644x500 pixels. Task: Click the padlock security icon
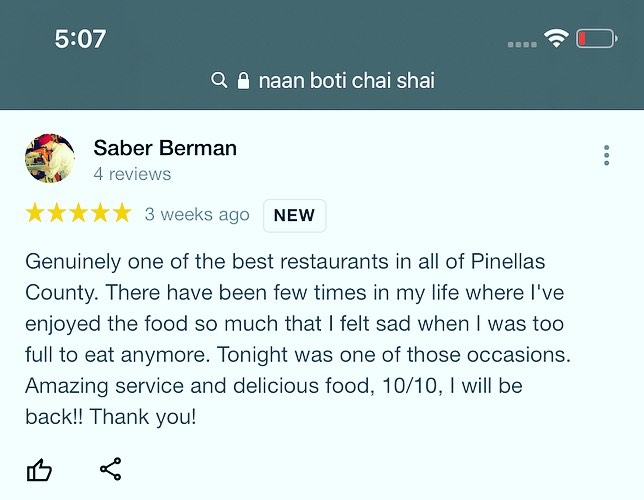point(243,81)
